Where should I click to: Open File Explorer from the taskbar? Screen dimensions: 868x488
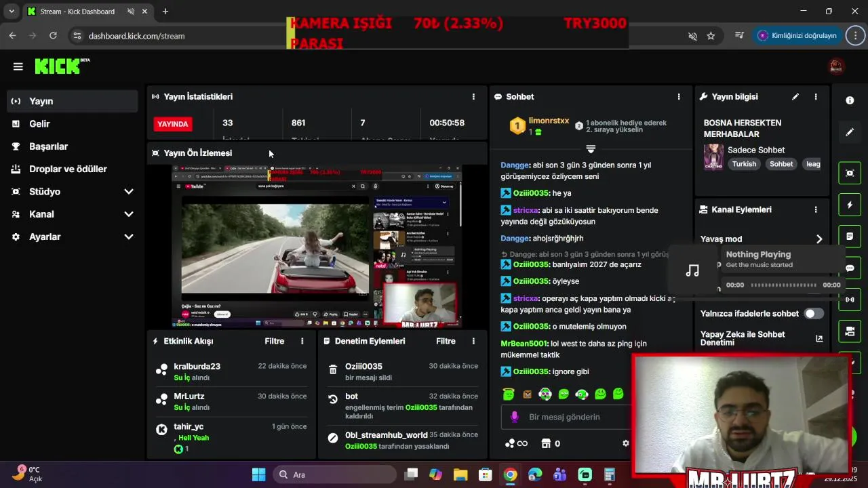pyautogui.click(x=460, y=474)
